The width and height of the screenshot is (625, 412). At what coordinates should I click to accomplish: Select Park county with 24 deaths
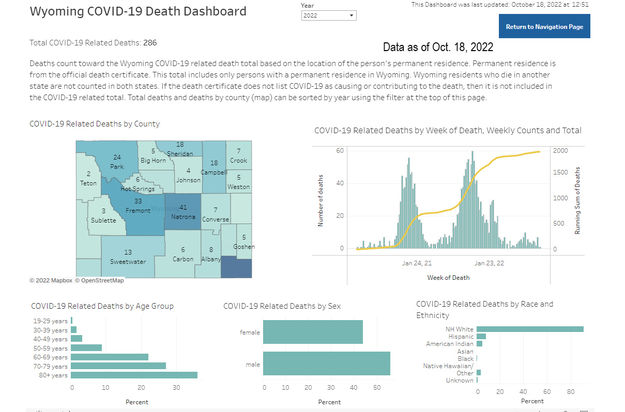pyautogui.click(x=117, y=162)
